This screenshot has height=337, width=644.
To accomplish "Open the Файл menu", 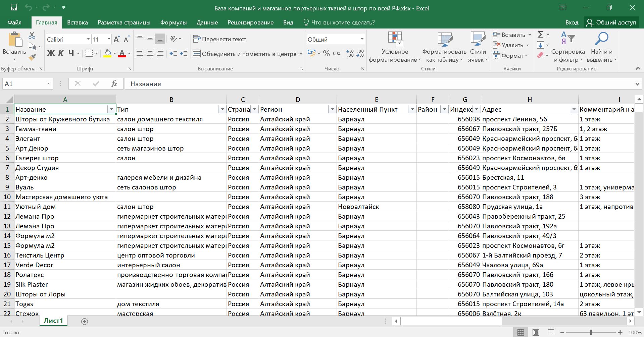I will point(14,22).
